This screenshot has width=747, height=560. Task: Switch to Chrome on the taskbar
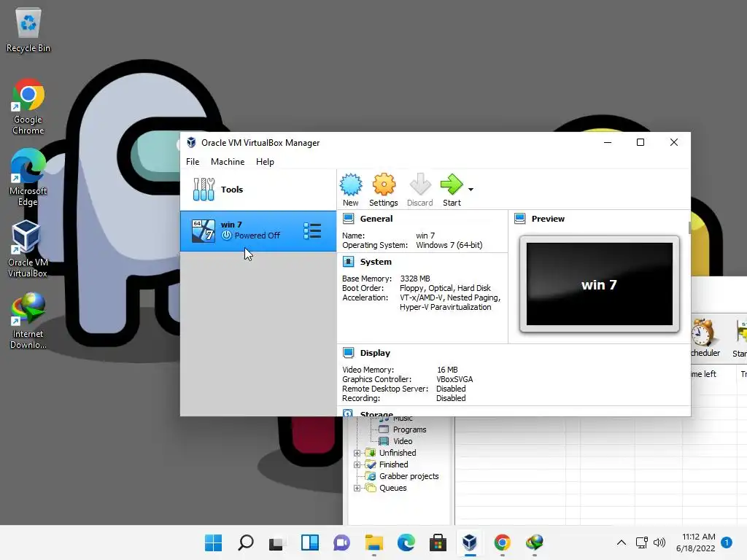502,542
